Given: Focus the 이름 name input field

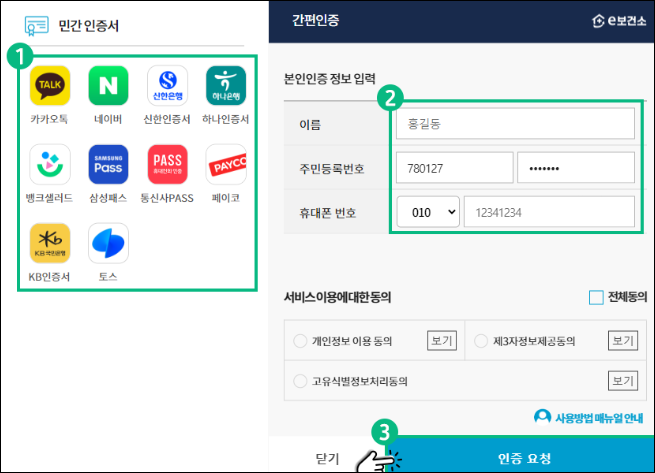Looking at the screenshot, I should [515, 123].
